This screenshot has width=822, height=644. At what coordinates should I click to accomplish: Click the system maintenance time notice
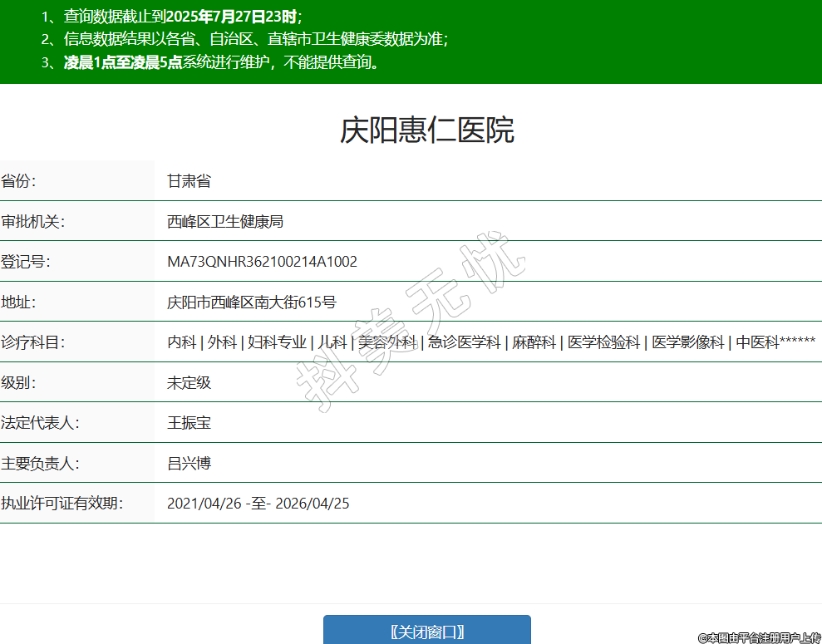[222, 63]
